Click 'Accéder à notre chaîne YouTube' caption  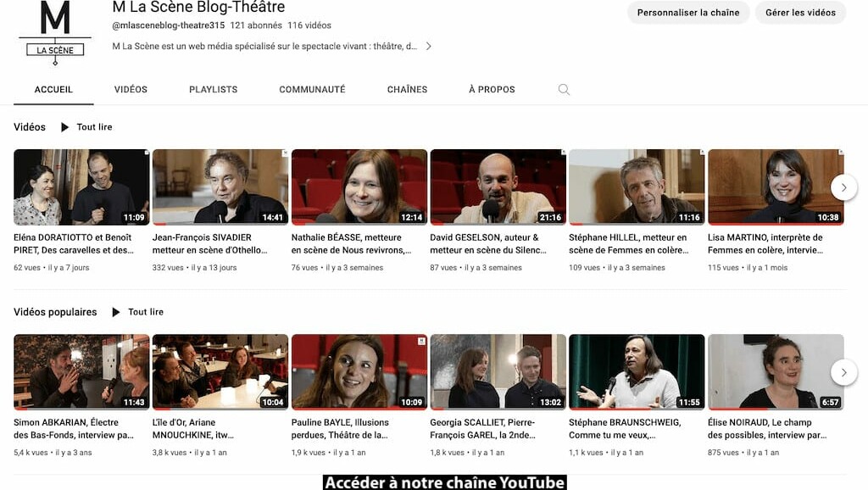click(x=444, y=483)
